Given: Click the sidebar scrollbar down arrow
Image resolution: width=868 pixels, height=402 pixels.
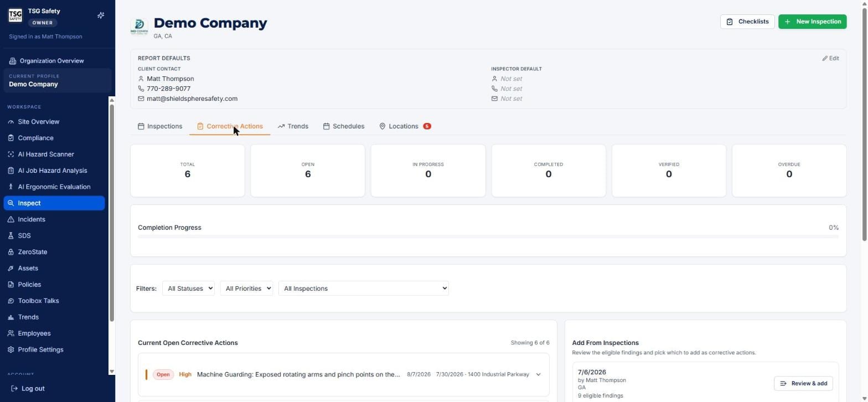Looking at the screenshot, I should [x=111, y=372].
